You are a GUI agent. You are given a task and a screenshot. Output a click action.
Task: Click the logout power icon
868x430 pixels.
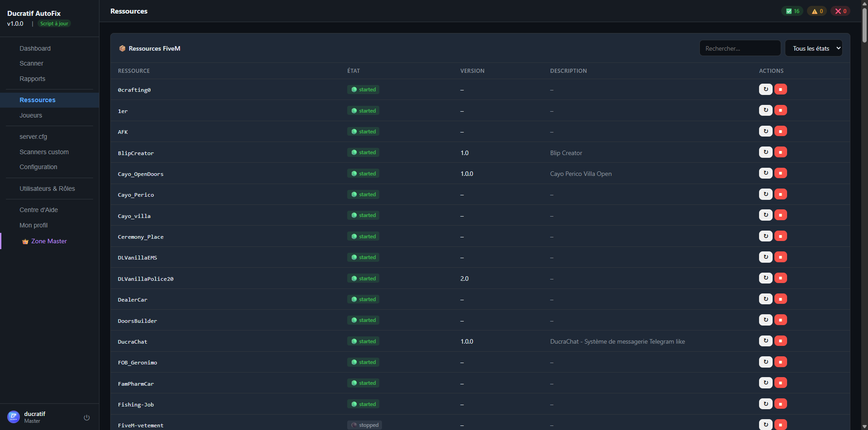87,418
